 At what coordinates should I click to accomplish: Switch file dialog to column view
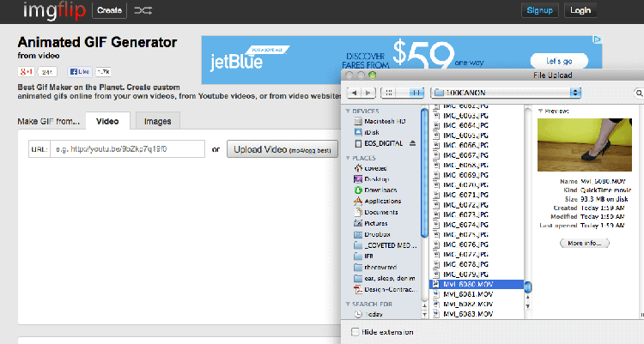coord(416,92)
